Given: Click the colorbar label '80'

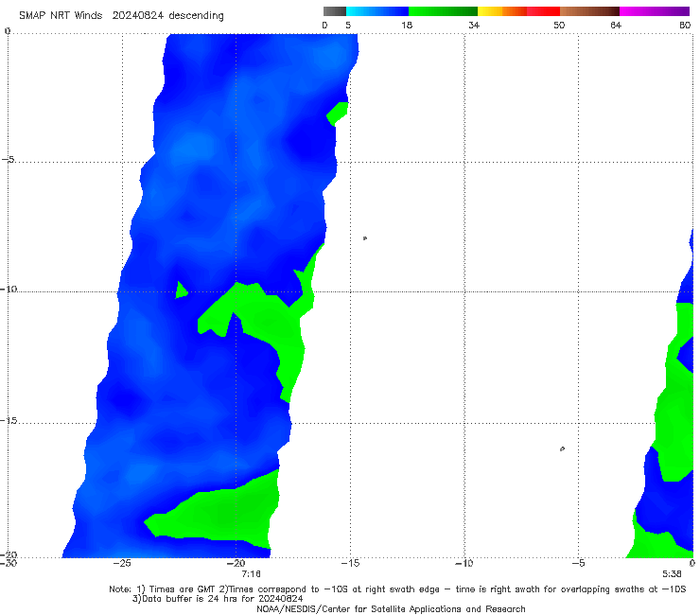Looking at the screenshot, I should click(685, 25).
